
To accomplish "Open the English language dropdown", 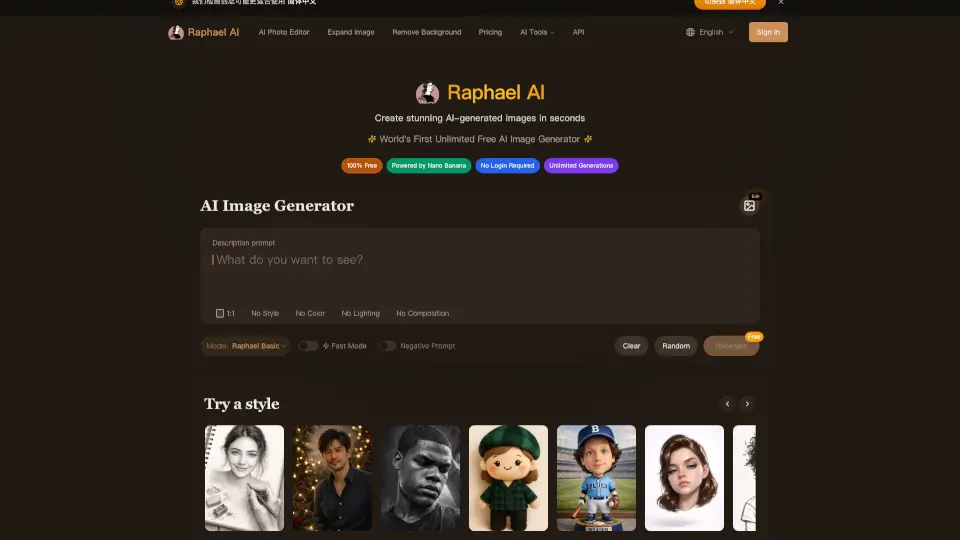I will 710,32.
